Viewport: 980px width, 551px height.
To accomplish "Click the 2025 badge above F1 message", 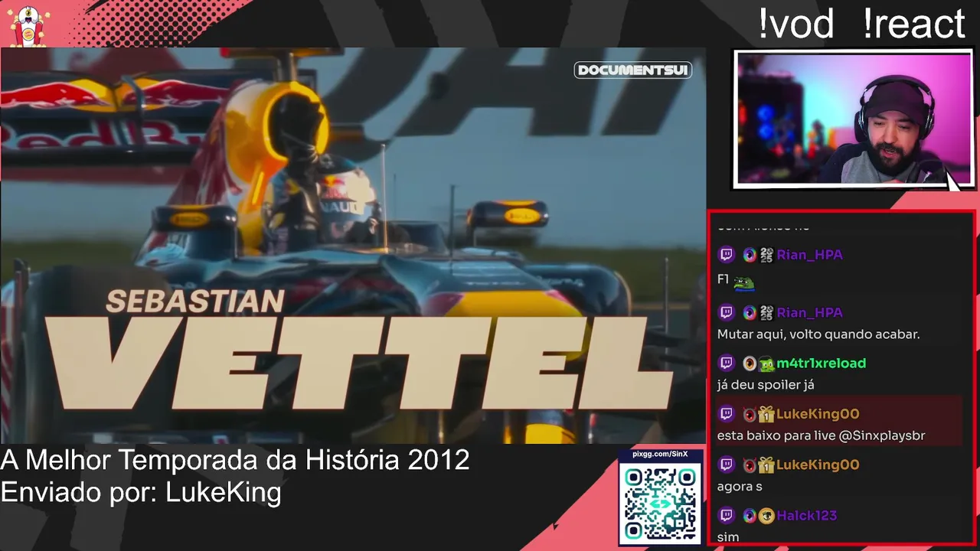I will pyautogui.click(x=766, y=255).
